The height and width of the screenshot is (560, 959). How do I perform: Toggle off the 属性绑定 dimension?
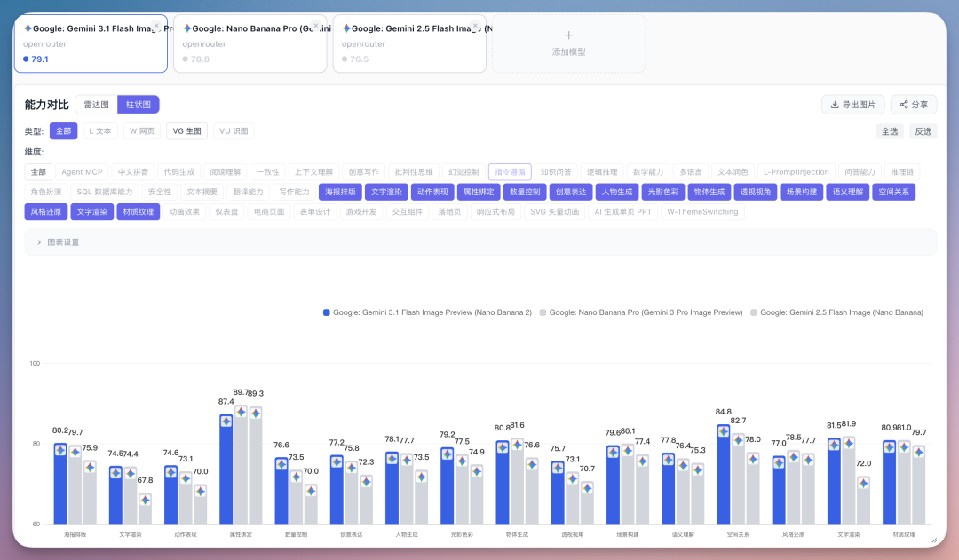click(479, 192)
